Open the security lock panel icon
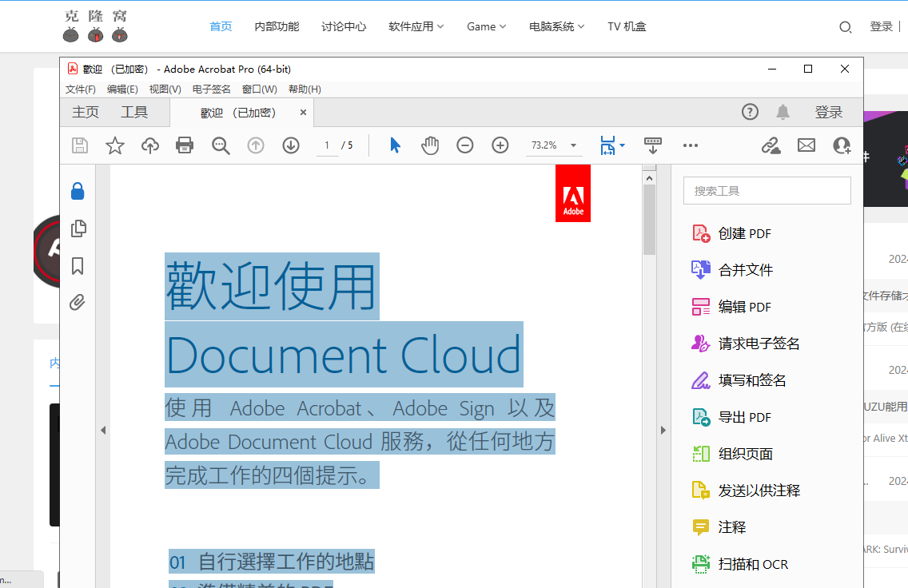This screenshot has width=908, height=588. point(78,191)
